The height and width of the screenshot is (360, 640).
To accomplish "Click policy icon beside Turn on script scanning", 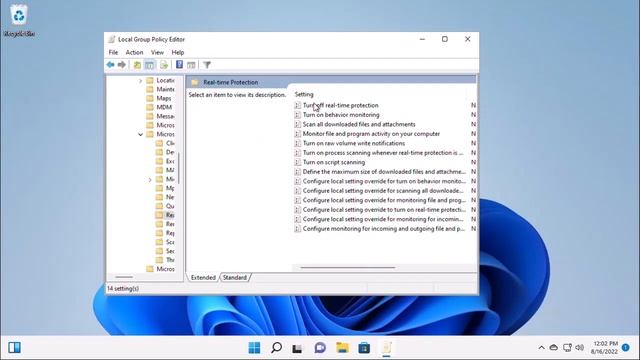I will [298, 162].
